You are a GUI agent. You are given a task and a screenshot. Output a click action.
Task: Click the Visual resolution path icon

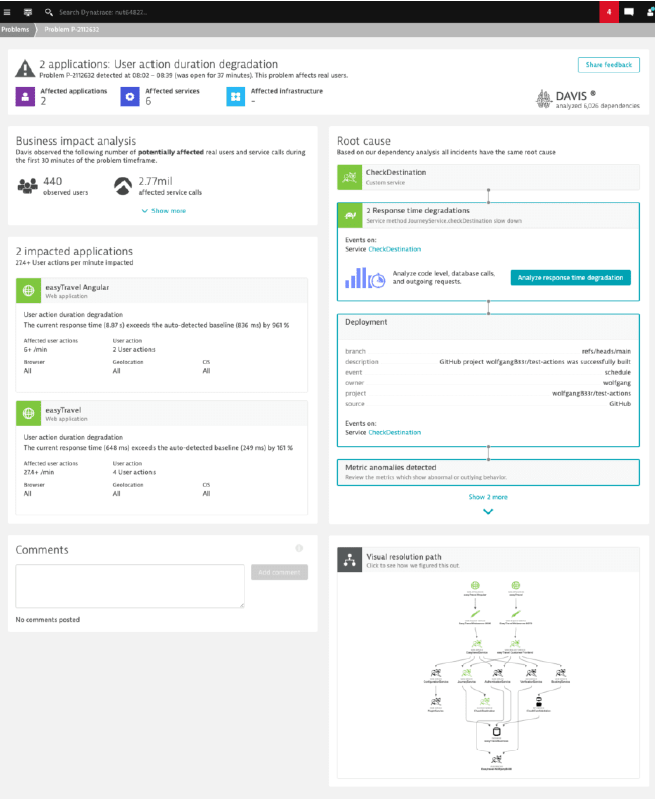coord(349,560)
